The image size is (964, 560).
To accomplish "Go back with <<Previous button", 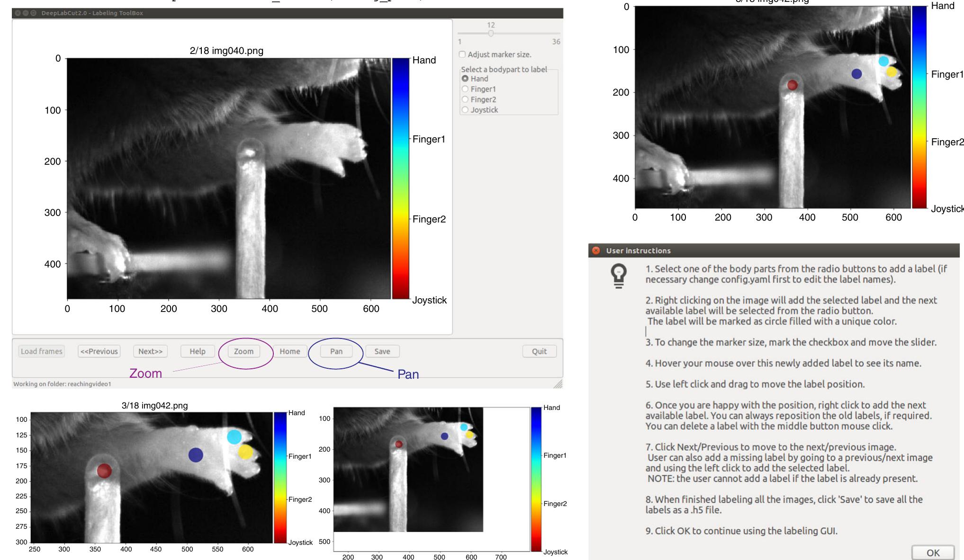I will tap(99, 351).
